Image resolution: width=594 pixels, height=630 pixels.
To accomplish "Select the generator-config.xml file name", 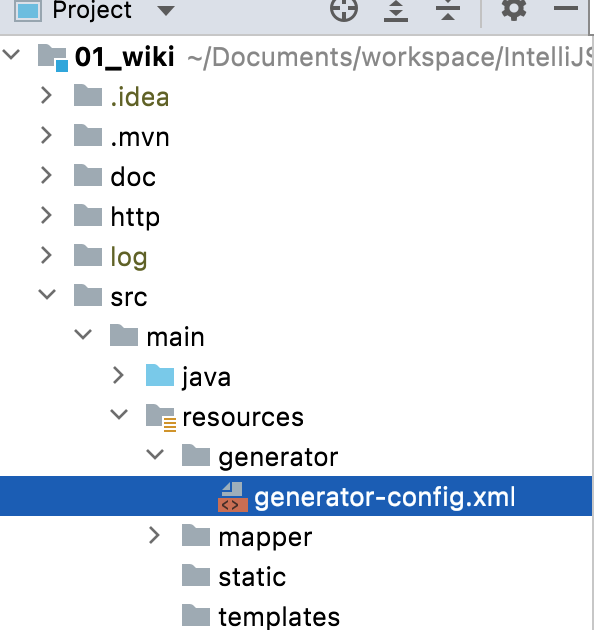I will point(385,497).
